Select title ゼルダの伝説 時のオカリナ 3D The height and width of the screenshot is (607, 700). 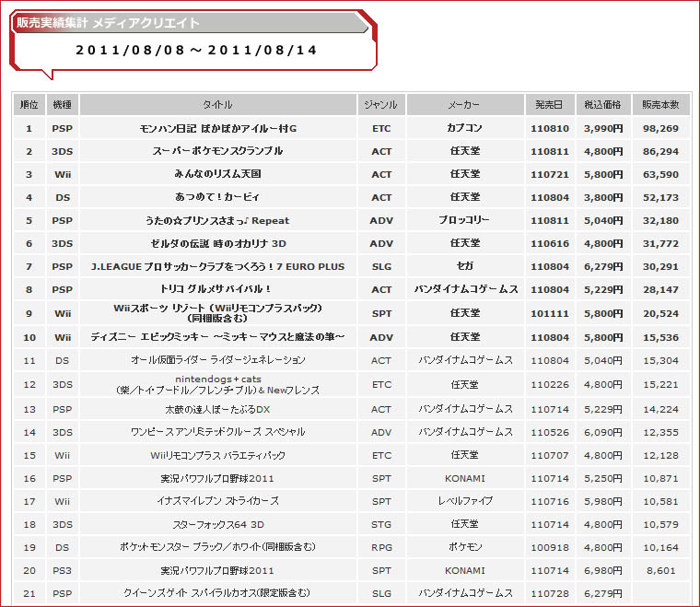[218, 244]
